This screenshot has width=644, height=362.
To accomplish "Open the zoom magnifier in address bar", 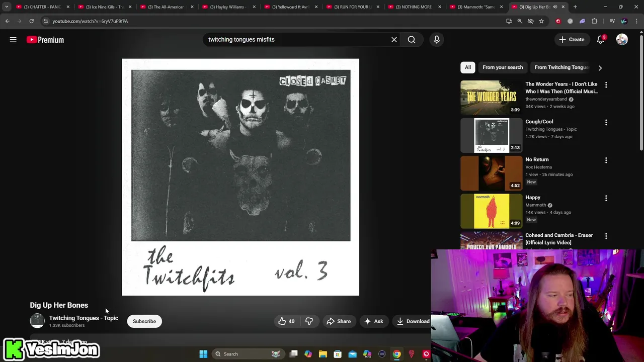I will pyautogui.click(x=520, y=21).
